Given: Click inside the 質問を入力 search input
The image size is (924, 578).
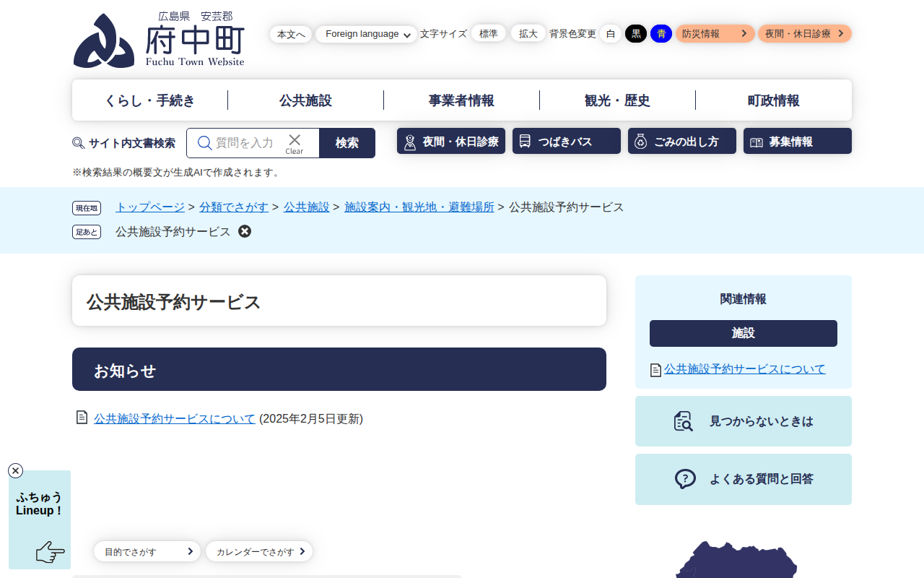Looking at the screenshot, I should pyautogui.click(x=245, y=142).
